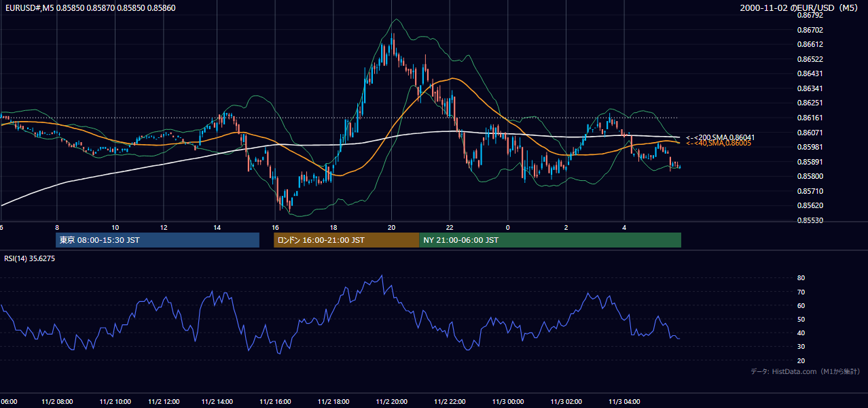The width and height of the screenshot is (868, 408).
Task: Click price axis value 0.86522
Action: (x=810, y=59)
